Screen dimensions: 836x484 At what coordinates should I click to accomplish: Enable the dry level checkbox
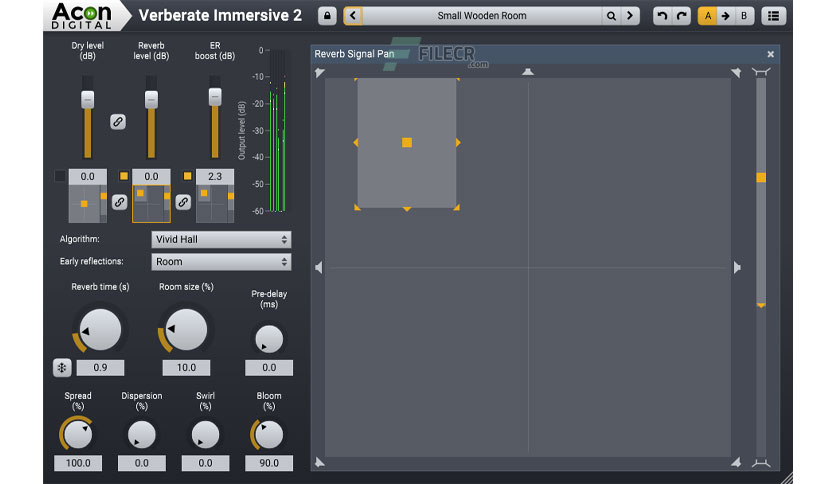(60, 176)
